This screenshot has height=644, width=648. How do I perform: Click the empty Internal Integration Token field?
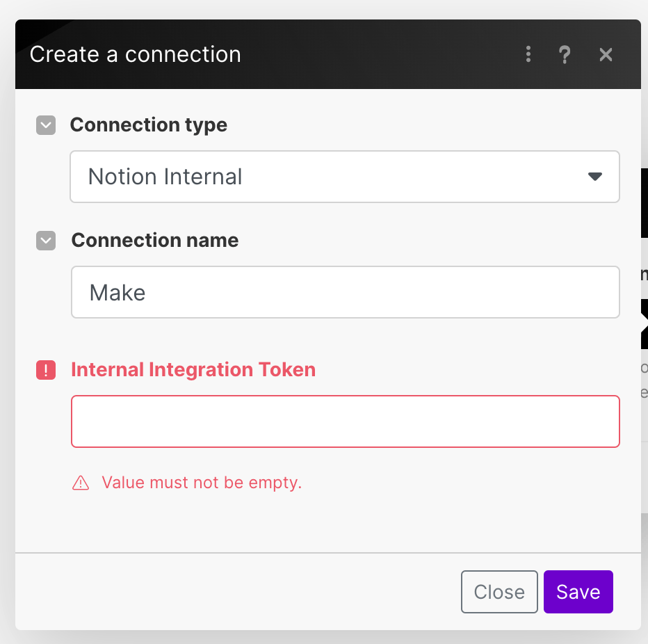pos(346,421)
